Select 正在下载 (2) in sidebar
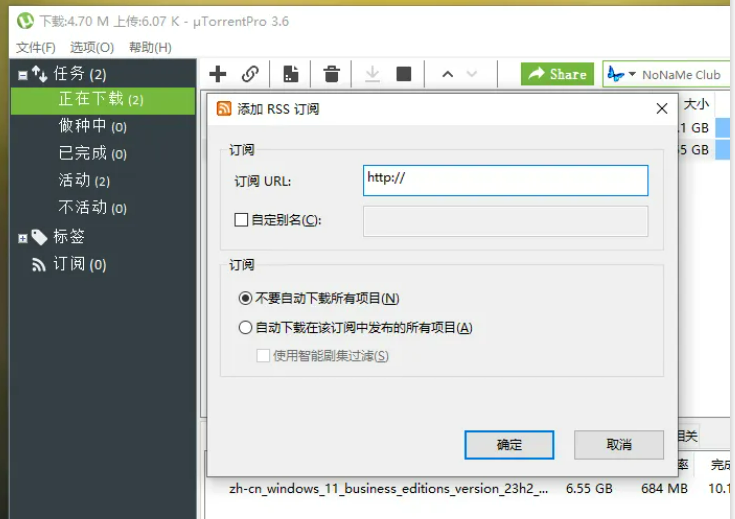This screenshot has height=519, width=735. (x=102, y=100)
